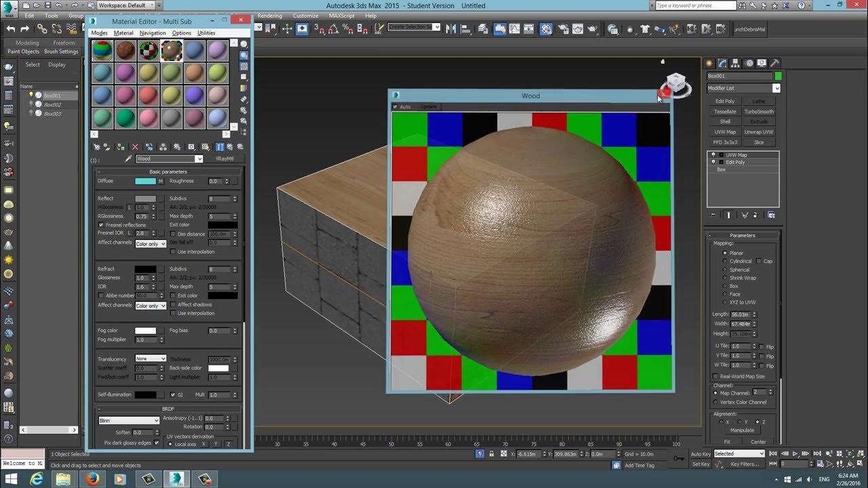Click the Redo arrow in main toolbar
The width and height of the screenshot is (868, 488).
pos(25,28)
